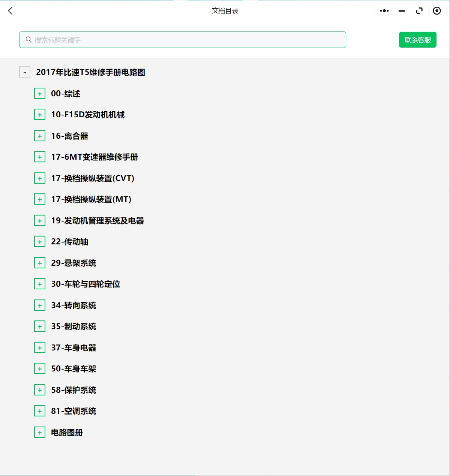Open the 35-制动系统 entry
The height and width of the screenshot is (476, 450).
(x=73, y=326)
